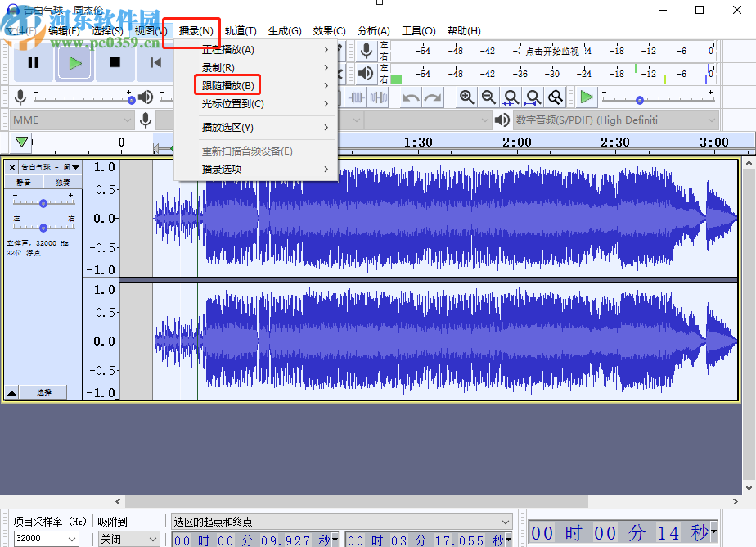Fit project to window width

533,97
